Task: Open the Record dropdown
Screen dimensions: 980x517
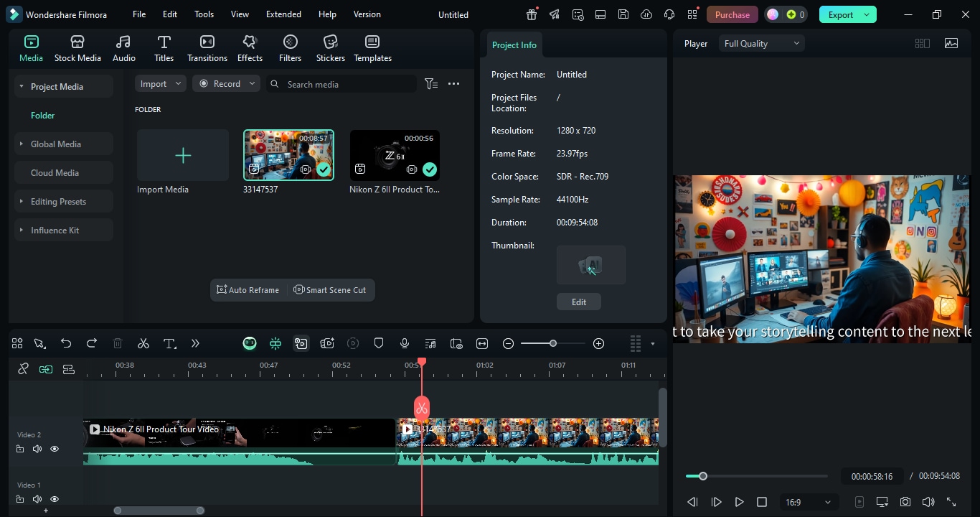Action: click(x=226, y=84)
